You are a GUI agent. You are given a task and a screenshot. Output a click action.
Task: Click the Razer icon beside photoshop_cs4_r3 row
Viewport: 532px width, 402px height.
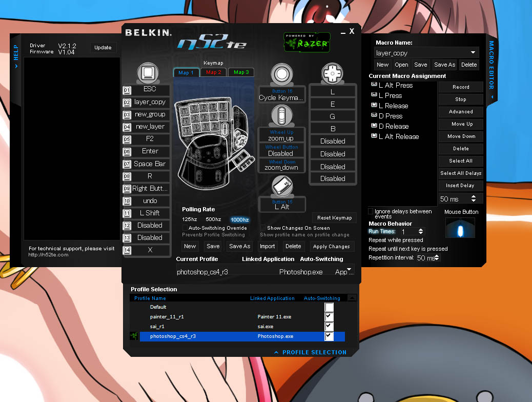coord(134,336)
